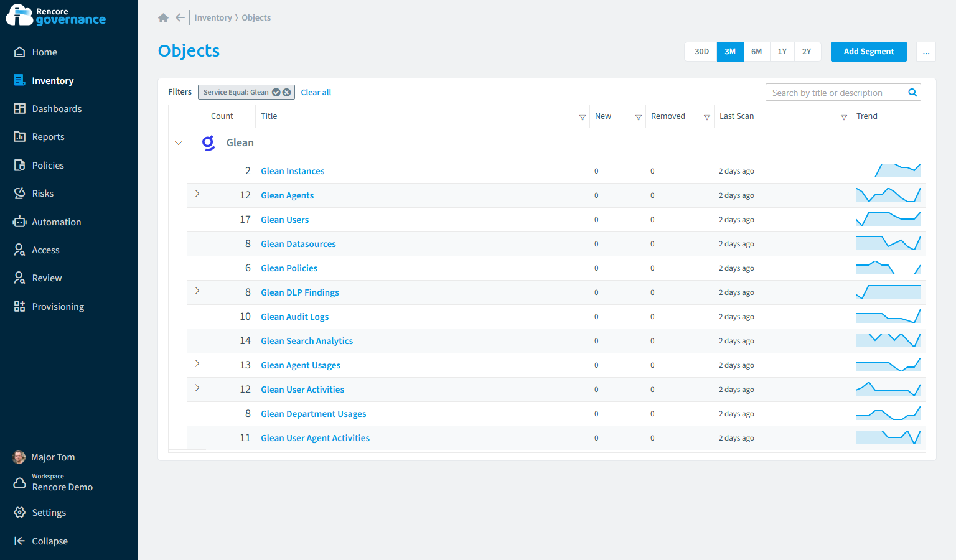Click the Collapse sidebar arrow icon
The height and width of the screenshot is (560, 956).
20,541
